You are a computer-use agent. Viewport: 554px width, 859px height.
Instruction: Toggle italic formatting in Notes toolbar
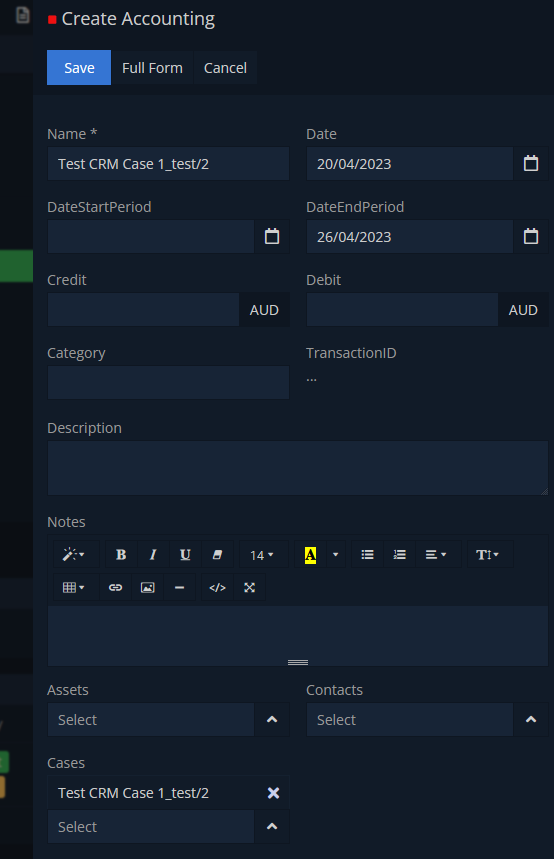click(153, 554)
